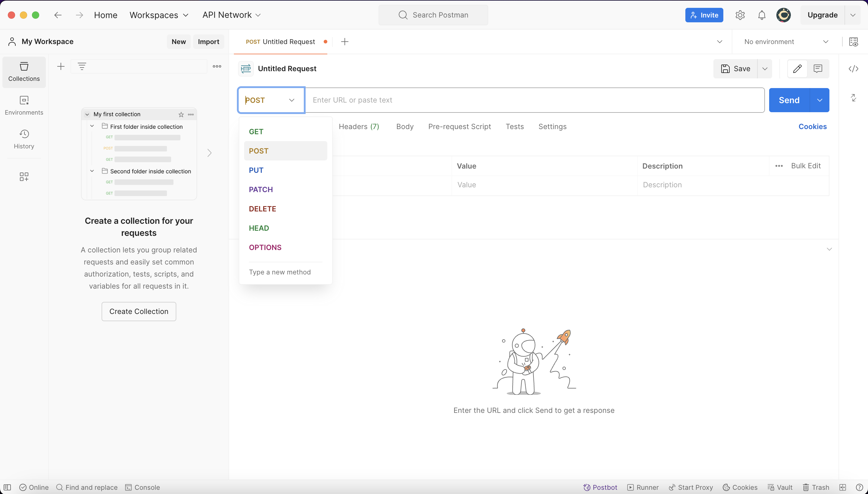Select DELETE from the method list
The image size is (868, 494).
(263, 209)
